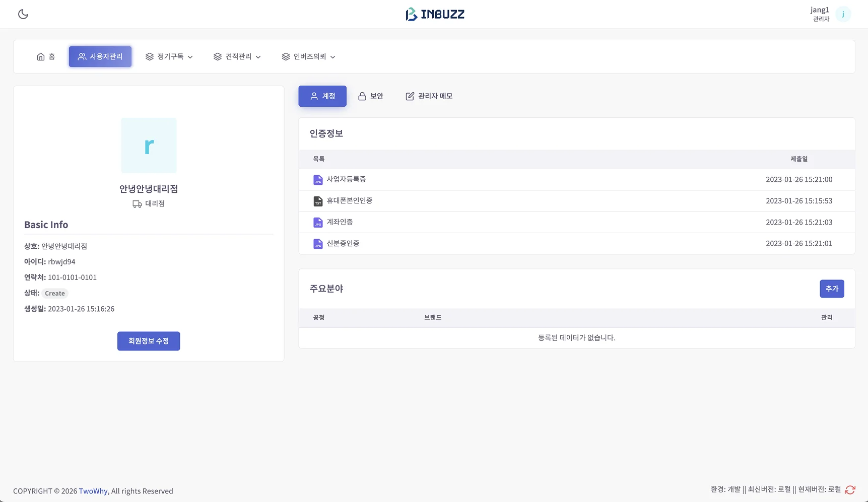Click the layers icon beside 인버즈의뢰
This screenshot has height=502, width=868.
[x=286, y=57]
